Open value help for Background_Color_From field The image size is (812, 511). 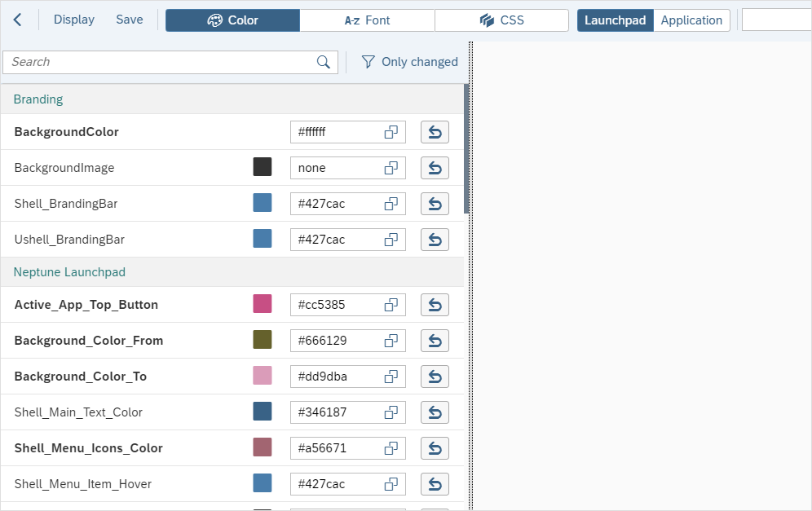[391, 341]
